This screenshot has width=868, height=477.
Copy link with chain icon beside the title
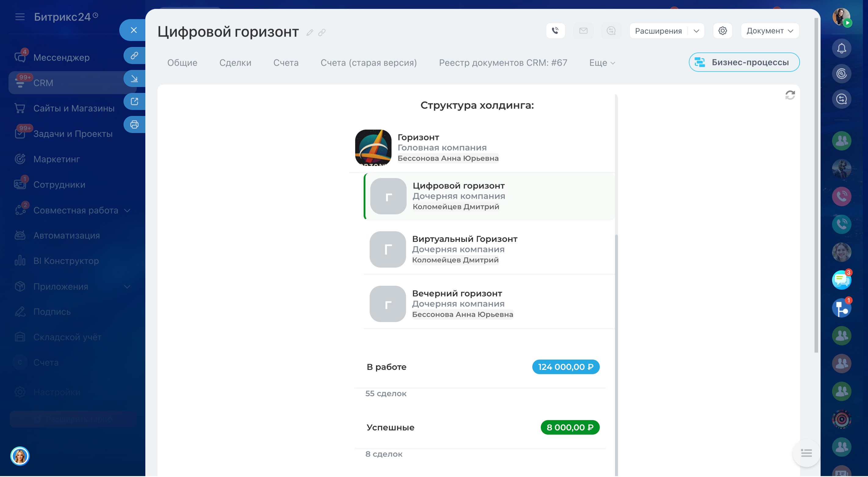pos(322,33)
